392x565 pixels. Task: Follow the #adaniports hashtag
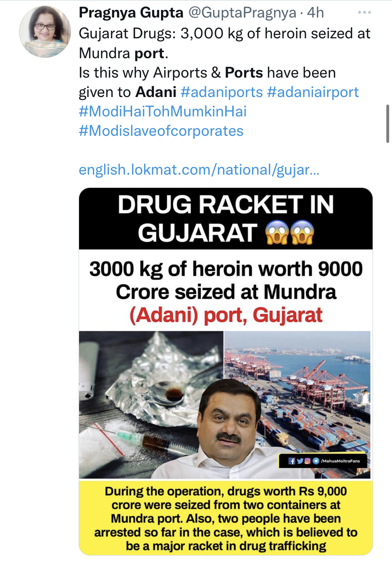pyautogui.click(x=222, y=92)
